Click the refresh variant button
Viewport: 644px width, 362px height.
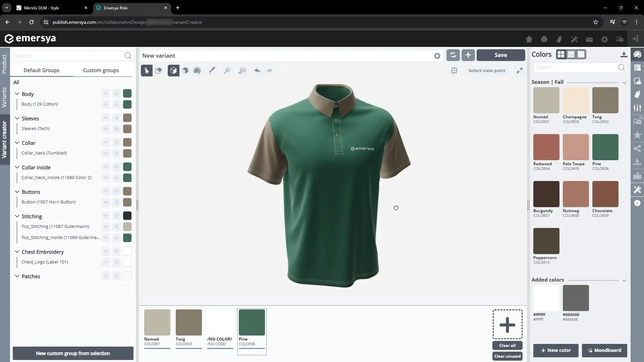[453, 55]
